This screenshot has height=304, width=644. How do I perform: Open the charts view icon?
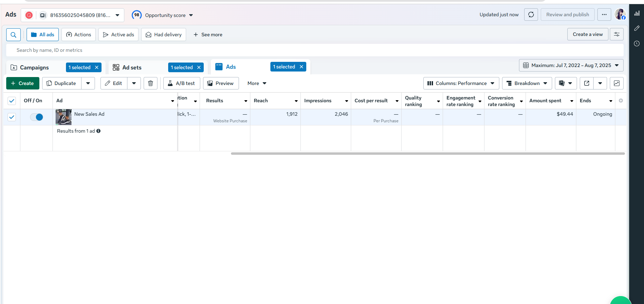click(x=617, y=83)
